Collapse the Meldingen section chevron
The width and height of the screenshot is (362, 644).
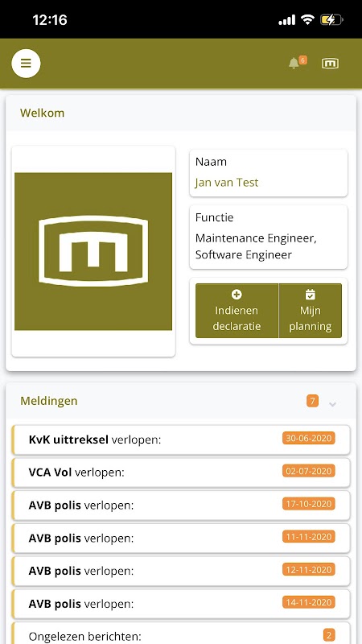point(333,404)
